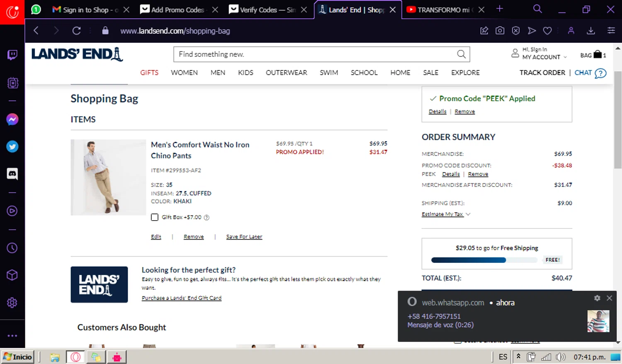Image resolution: width=622 pixels, height=364 pixels.
Task: Switch to the WhatsApp pinned tab
Action: [36, 10]
